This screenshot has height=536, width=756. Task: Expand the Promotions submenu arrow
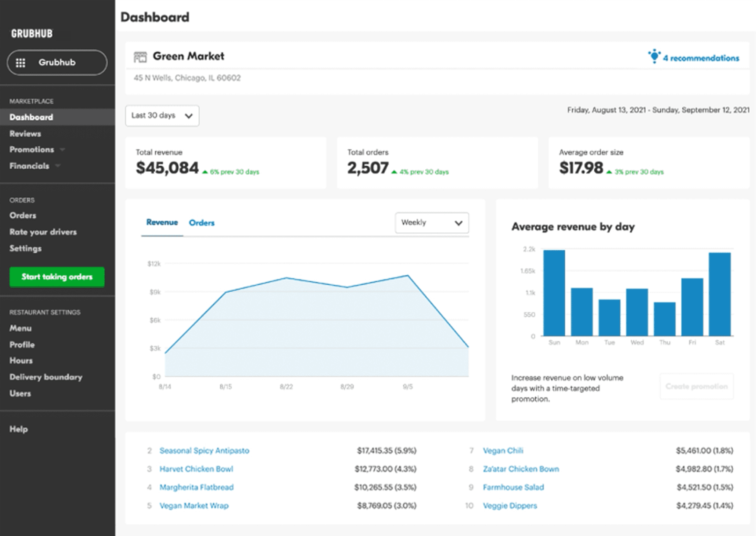(x=62, y=150)
